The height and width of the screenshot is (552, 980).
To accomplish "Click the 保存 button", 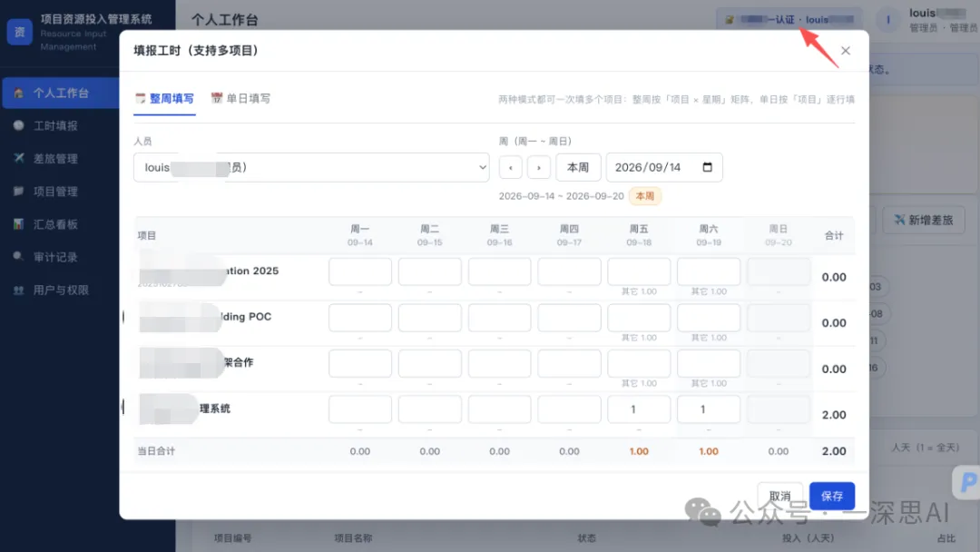I will pyautogui.click(x=832, y=497).
